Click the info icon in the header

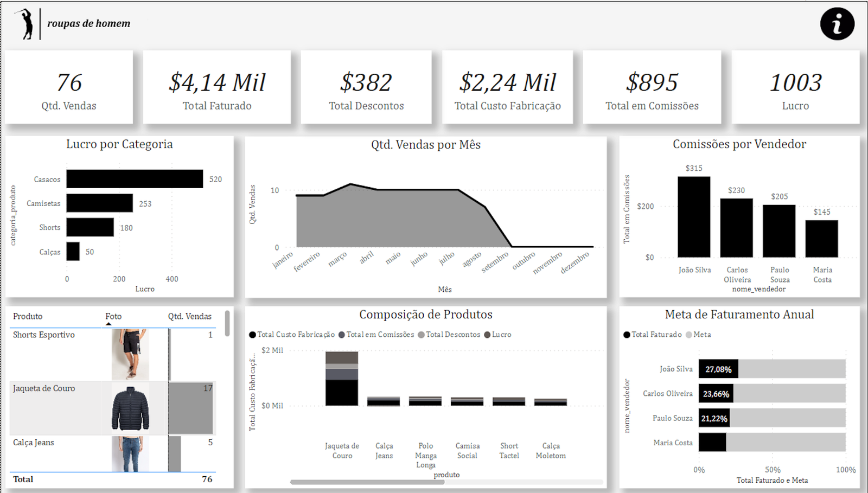837,24
